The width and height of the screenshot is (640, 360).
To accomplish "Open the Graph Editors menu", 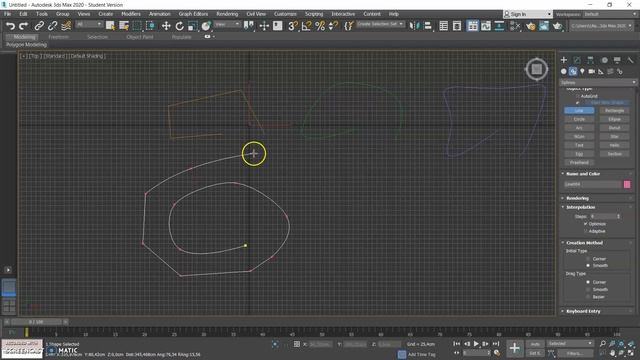I will [193, 14].
